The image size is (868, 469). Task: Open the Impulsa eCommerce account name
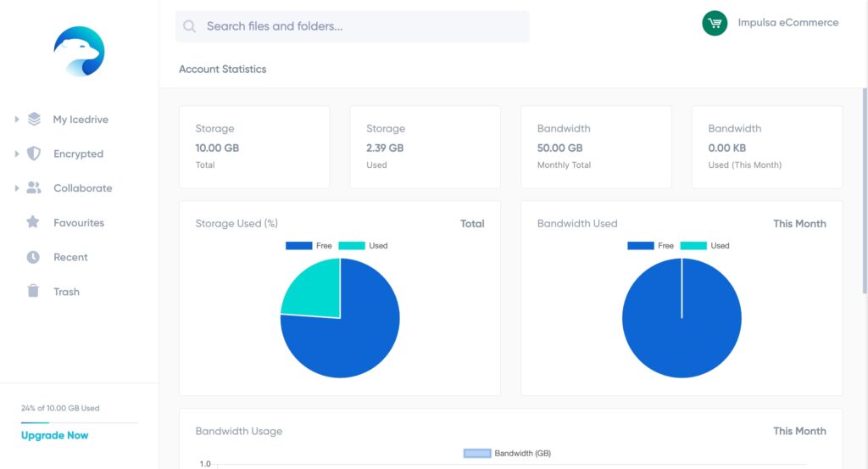pyautogui.click(x=787, y=23)
